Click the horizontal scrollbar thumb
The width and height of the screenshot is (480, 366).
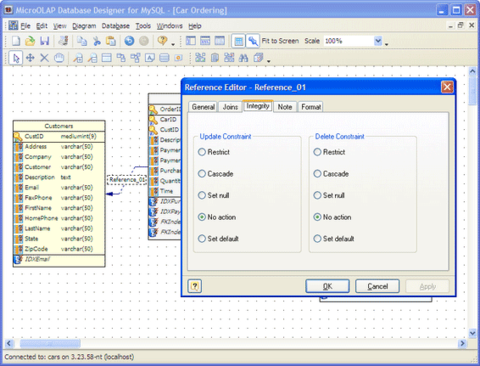click(50, 343)
